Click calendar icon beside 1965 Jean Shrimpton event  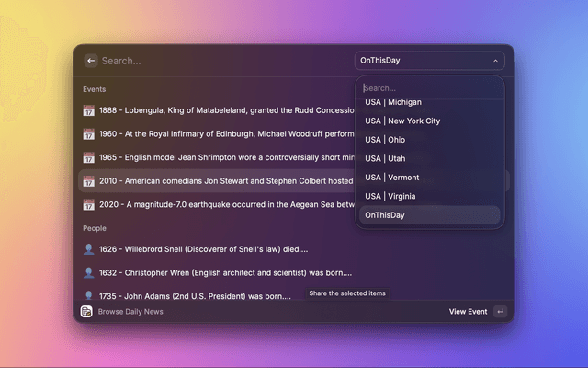(89, 158)
